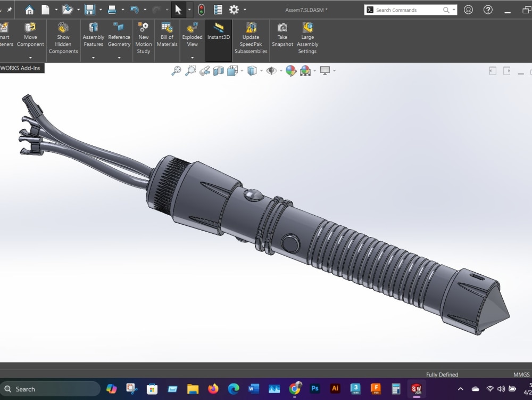Expand the Move Component dropdown arrow
The image size is (532, 400).
click(30, 58)
